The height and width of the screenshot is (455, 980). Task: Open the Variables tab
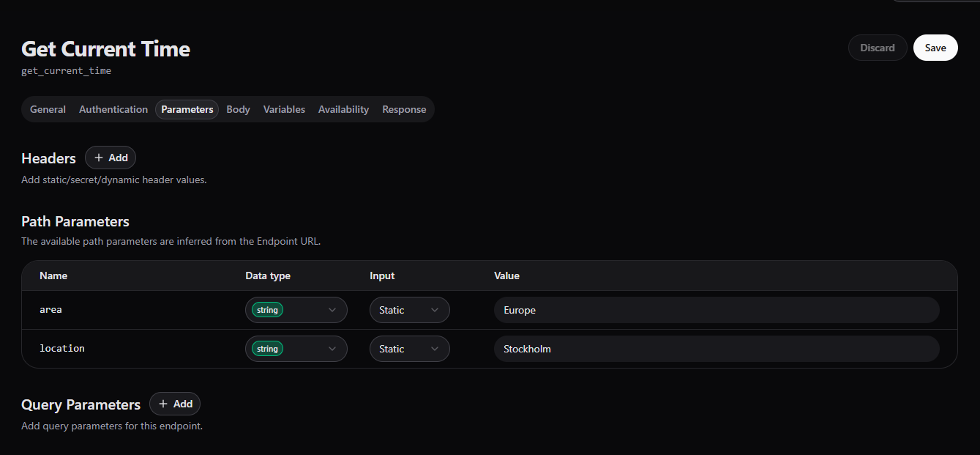tap(284, 109)
